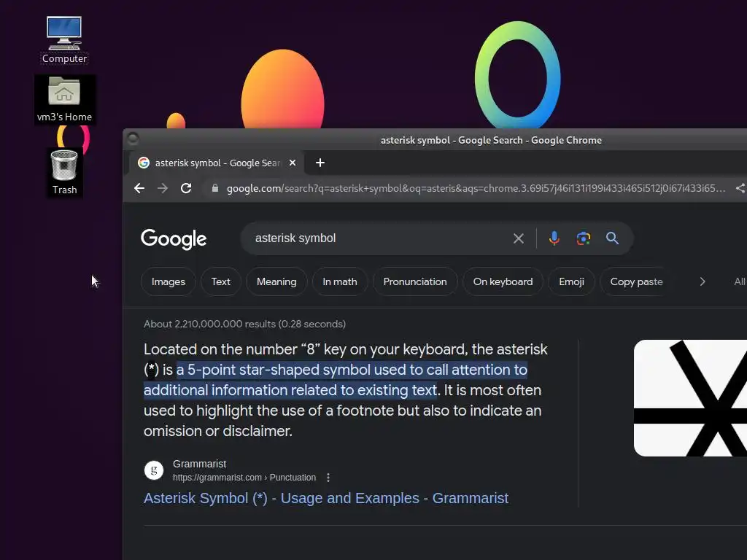Click the grammarist.com Punctuation URL text
Viewport: 747px width, 560px height.
point(244,478)
